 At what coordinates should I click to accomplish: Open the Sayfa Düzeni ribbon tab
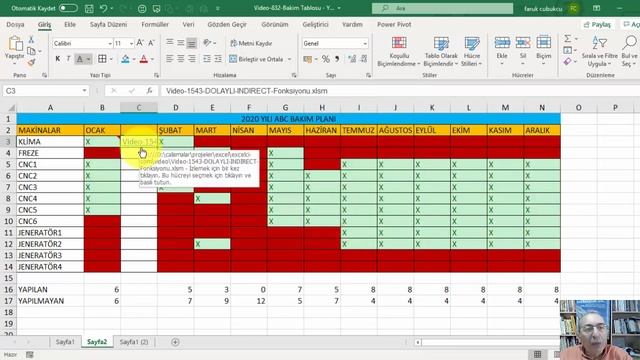click(108, 24)
